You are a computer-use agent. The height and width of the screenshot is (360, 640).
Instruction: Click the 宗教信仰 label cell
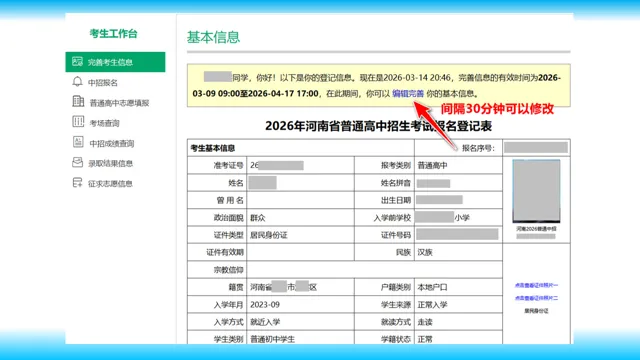click(217, 270)
